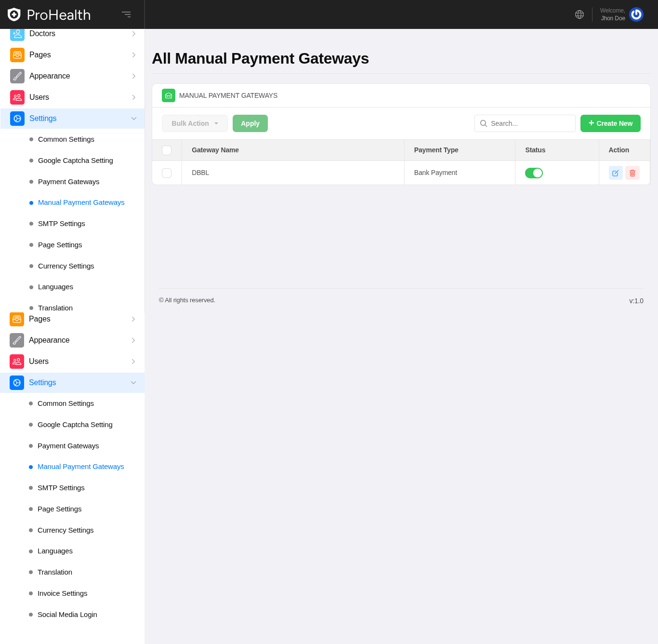The image size is (658, 644).
Task: Click Create New gateway button
Action: point(610,123)
